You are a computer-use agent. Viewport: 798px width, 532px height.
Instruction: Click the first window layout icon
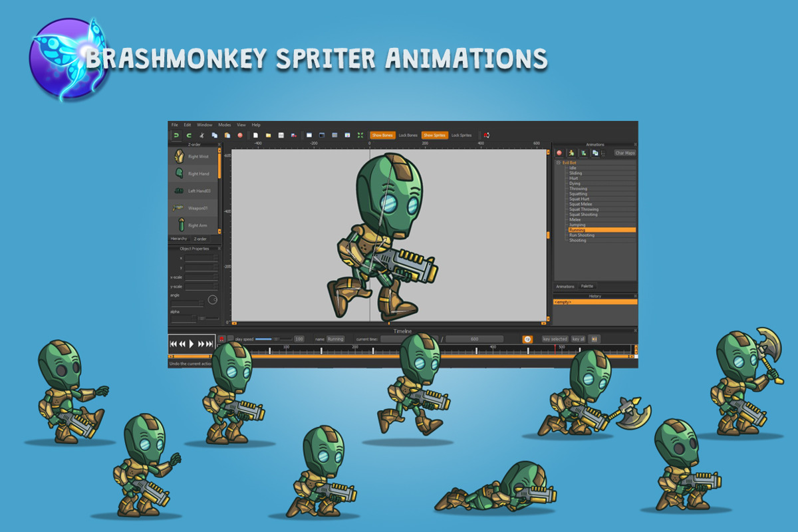coord(309,135)
